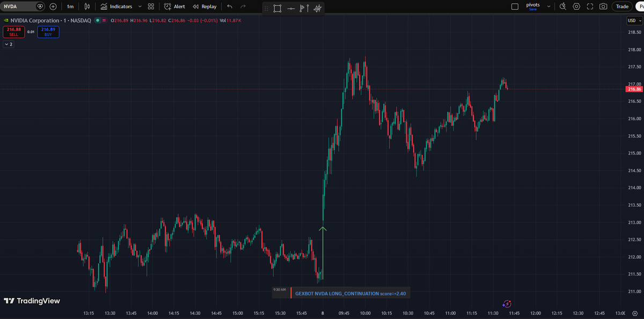Image resolution: width=644 pixels, height=319 pixels.
Task: Open chart settings hexagon icon
Action: click(x=576, y=6)
